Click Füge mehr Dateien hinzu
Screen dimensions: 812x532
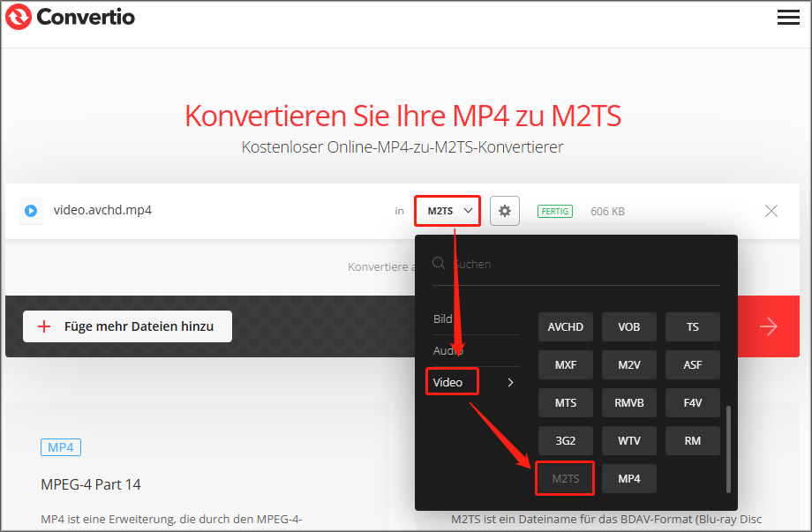pos(126,326)
